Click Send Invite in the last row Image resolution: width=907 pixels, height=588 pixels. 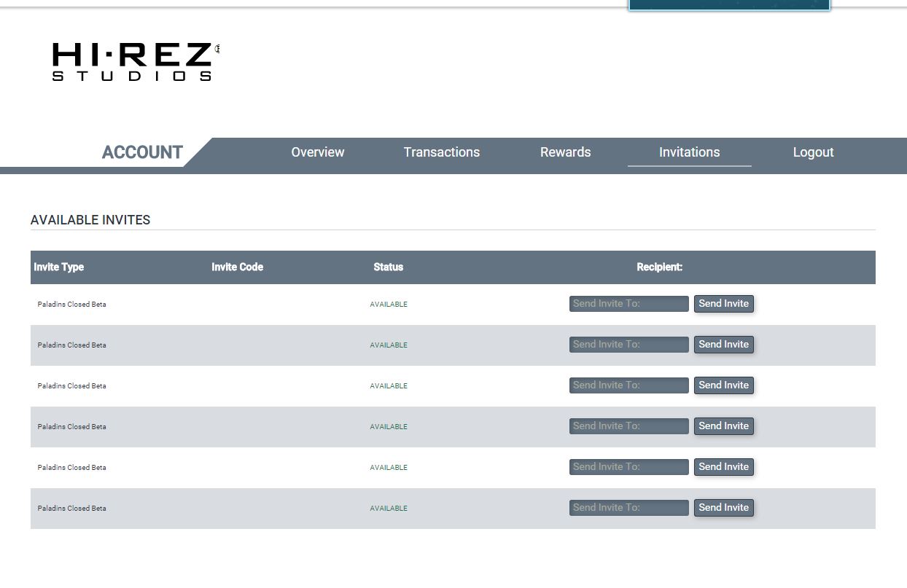coord(724,508)
